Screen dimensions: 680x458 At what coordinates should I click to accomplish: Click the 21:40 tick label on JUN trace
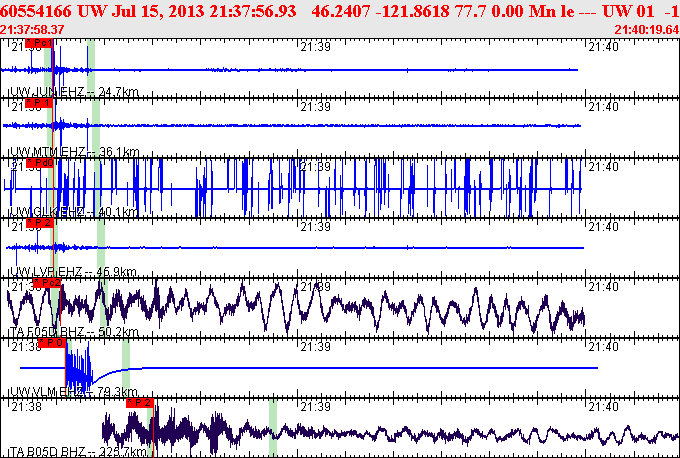[603, 46]
